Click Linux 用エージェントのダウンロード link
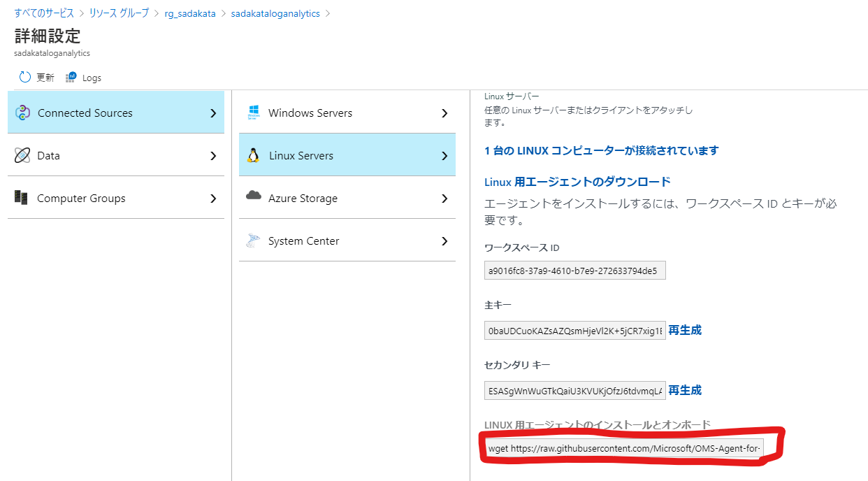Image resolution: width=868 pixels, height=481 pixels. [x=577, y=182]
